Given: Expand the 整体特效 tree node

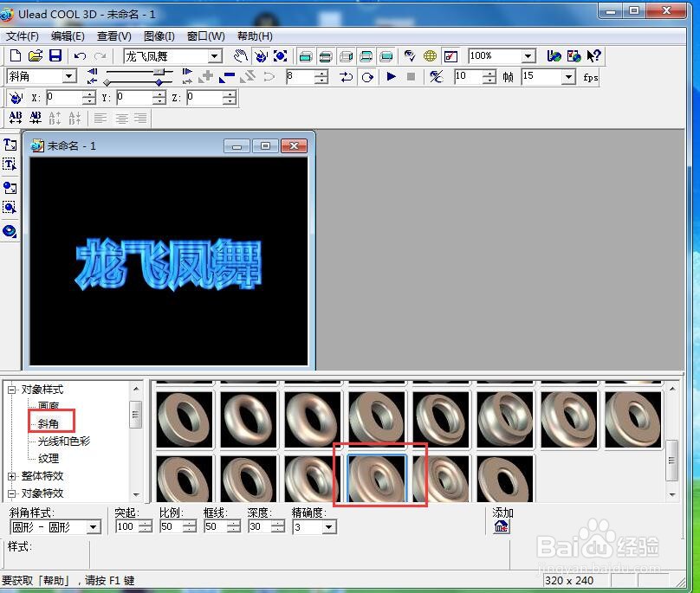Looking at the screenshot, I should tap(11, 476).
